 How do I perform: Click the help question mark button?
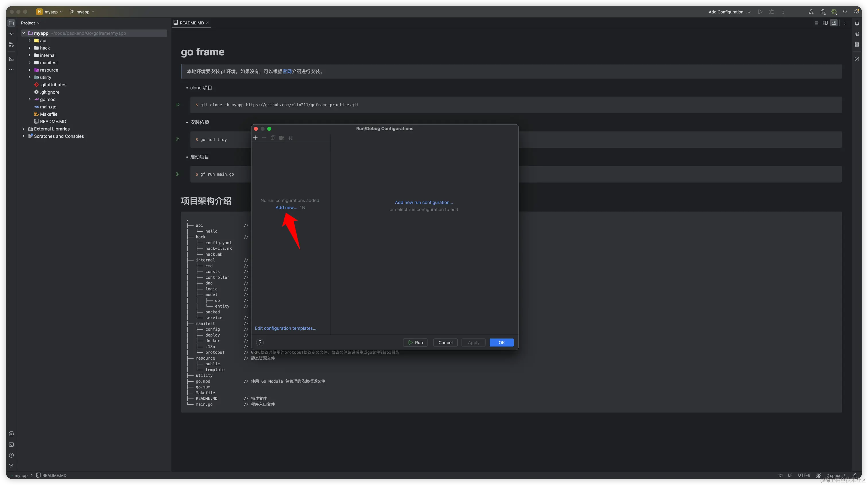click(260, 343)
